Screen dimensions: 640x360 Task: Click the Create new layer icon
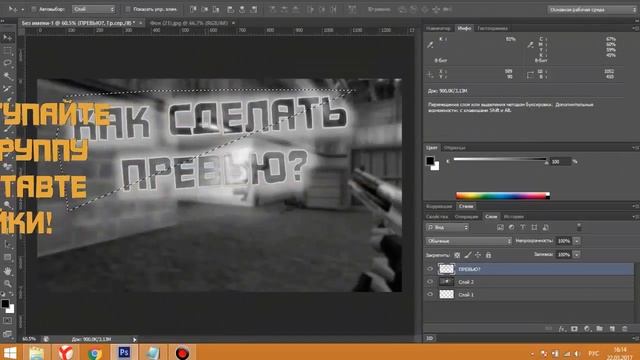point(612,329)
